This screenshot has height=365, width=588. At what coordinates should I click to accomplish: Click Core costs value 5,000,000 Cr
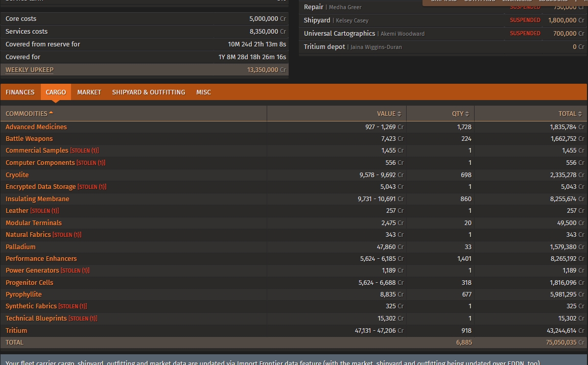(x=267, y=19)
